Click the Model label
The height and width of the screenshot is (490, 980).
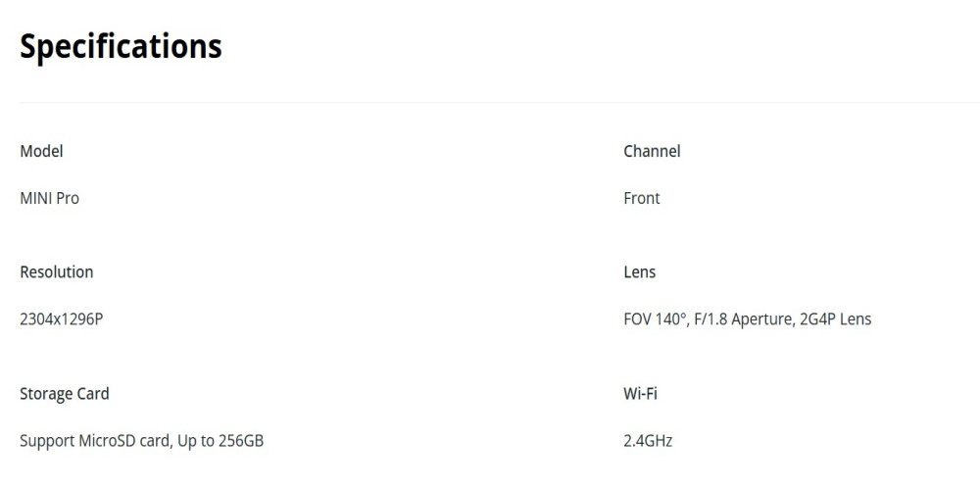click(x=41, y=151)
